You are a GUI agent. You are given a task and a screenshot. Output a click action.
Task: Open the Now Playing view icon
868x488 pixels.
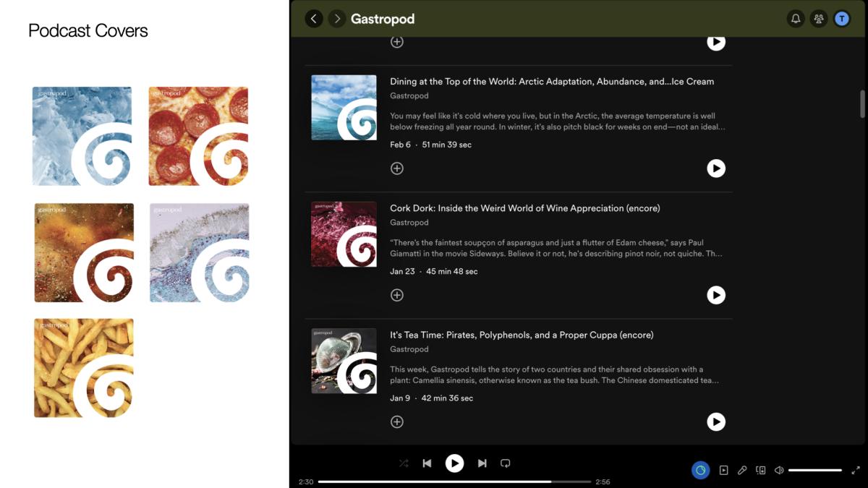pos(723,471)
